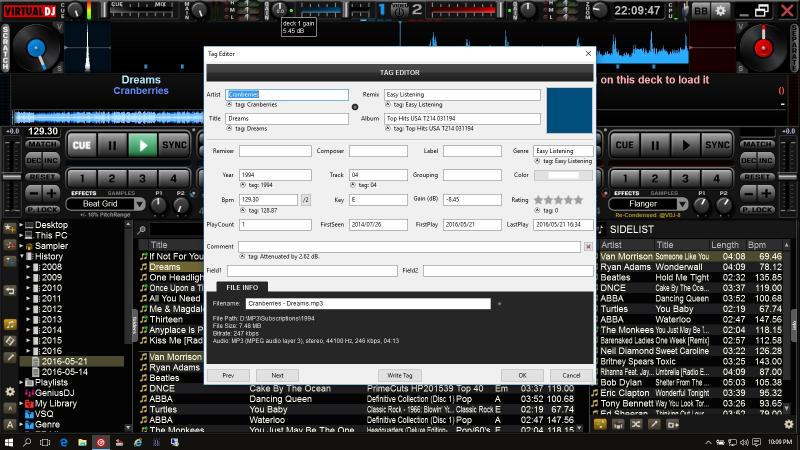Image resolution: width=800 pixels, height=450 pixels.
Task: Click the Composer input field
Action: tap(378, 151)
